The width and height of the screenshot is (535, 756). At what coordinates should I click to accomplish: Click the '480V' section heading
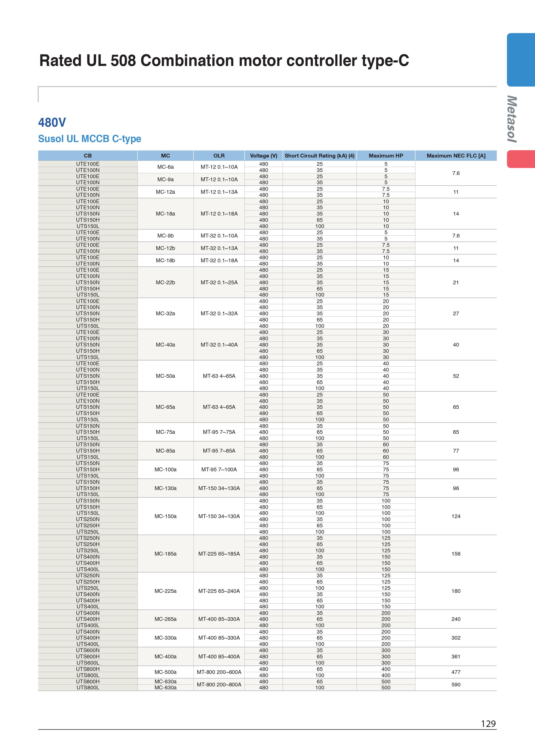click(52, 122)
